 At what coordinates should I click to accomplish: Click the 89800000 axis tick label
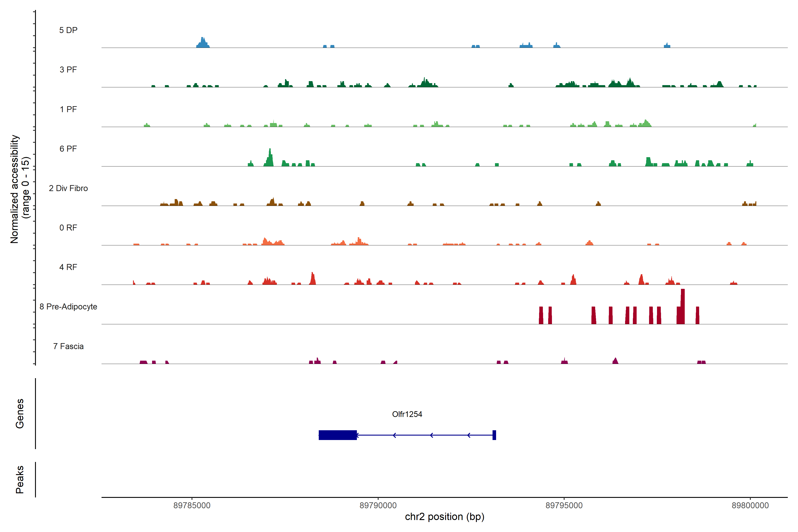point(750,506)
